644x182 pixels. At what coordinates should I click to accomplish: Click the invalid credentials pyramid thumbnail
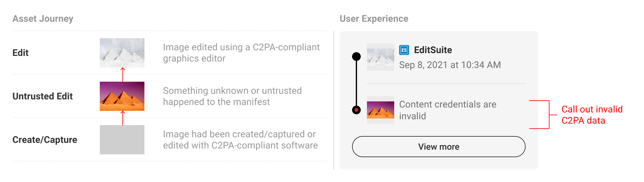381,110
